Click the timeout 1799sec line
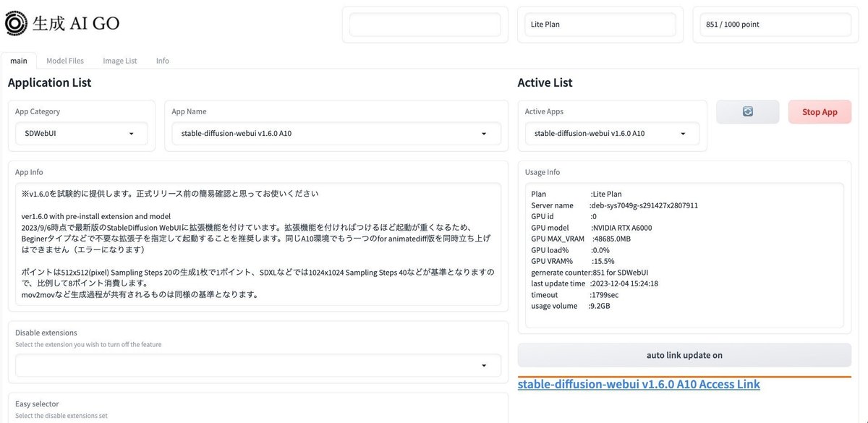The width and height of the screenshot is (868, 423). point(575,295)
